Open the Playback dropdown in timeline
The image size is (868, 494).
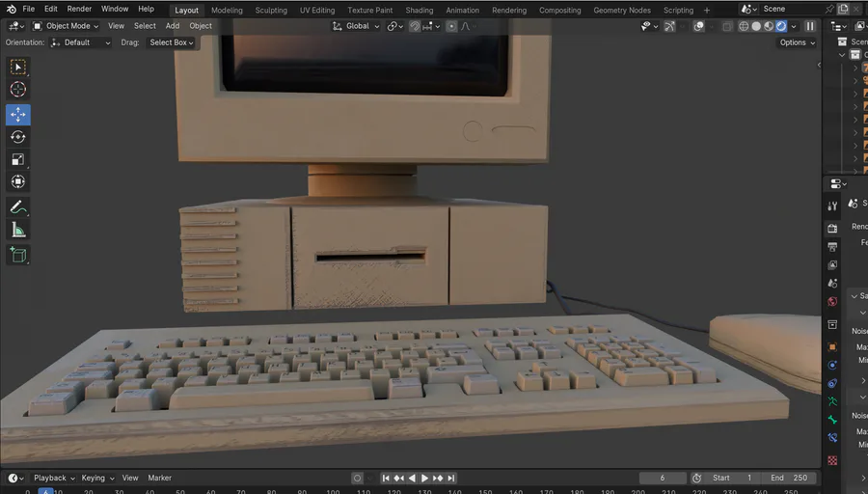(x=54, y=478)
